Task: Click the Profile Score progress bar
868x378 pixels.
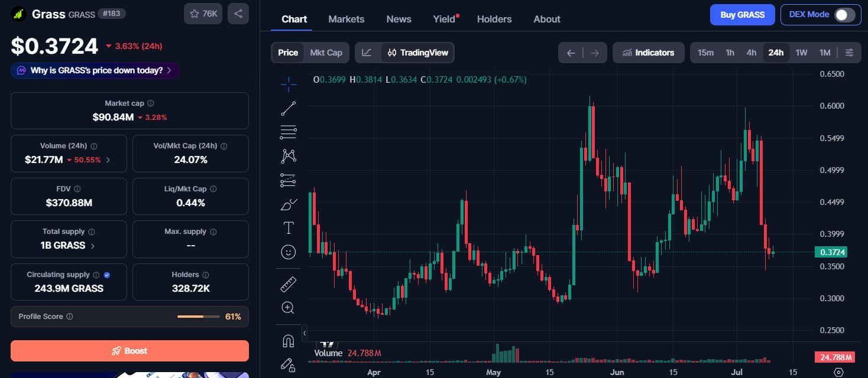Action: click(x=199, y=317)
